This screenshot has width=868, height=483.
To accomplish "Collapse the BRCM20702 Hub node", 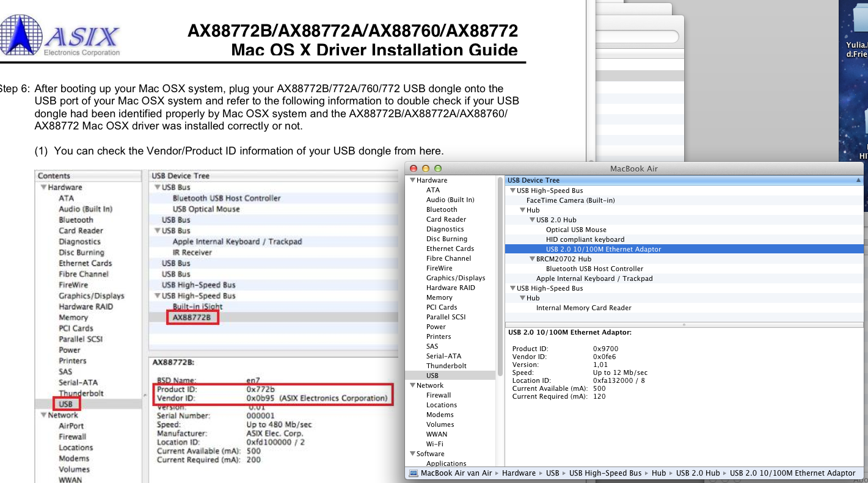I will point(532,259).
